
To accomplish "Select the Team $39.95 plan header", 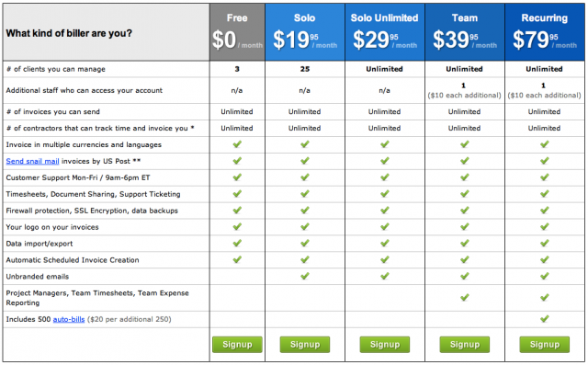I will 465,32.
